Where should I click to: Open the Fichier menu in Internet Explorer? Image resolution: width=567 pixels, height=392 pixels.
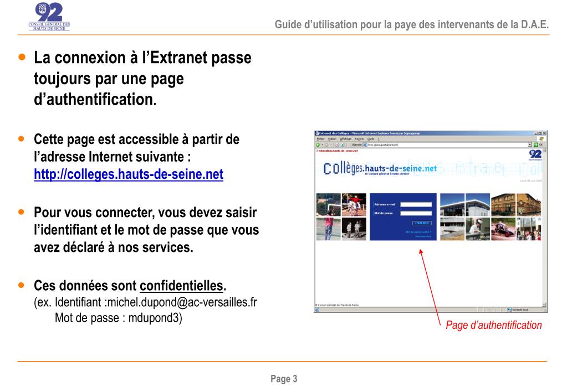[x=320, y=139]
